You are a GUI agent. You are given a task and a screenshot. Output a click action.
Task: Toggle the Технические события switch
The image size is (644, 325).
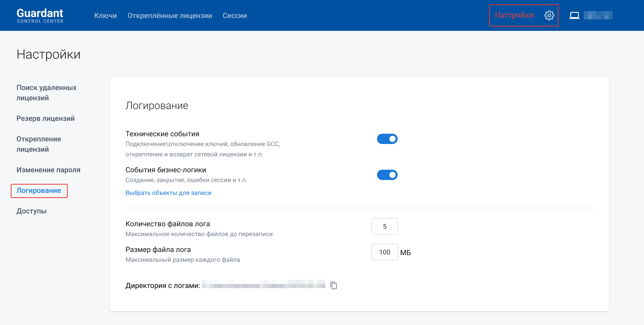(x=387, y=139)
